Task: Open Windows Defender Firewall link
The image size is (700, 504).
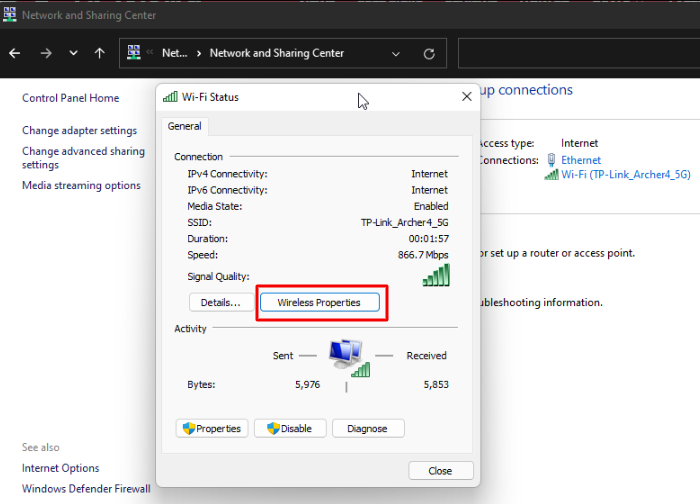Action: (x=86, y=488)
